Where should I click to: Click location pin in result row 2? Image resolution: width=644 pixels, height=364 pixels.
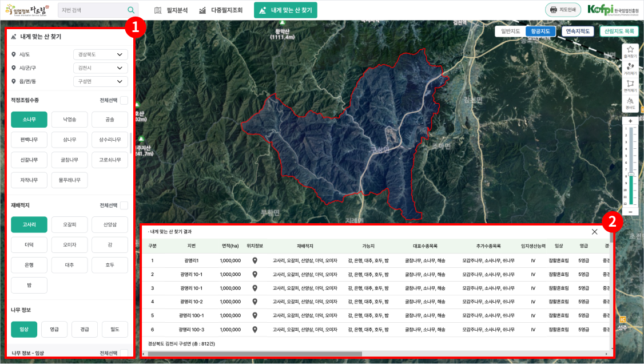(x=255, y=275)
